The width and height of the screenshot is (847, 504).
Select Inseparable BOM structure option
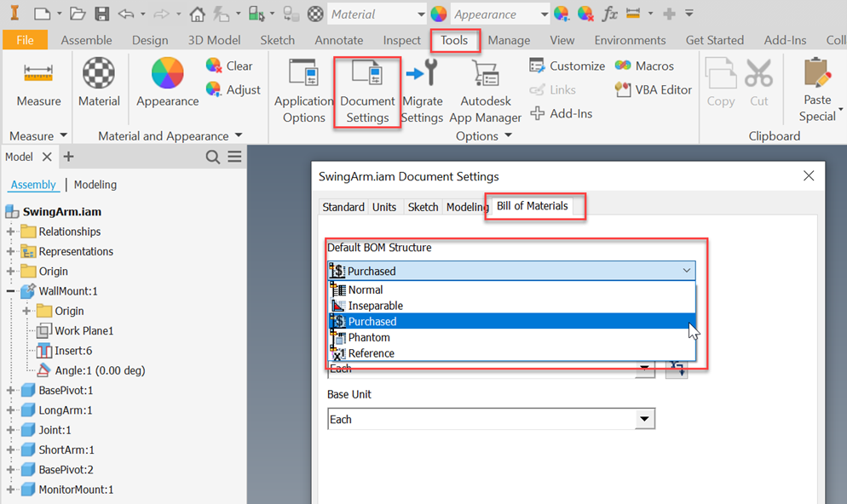click(x=511, y=306)
